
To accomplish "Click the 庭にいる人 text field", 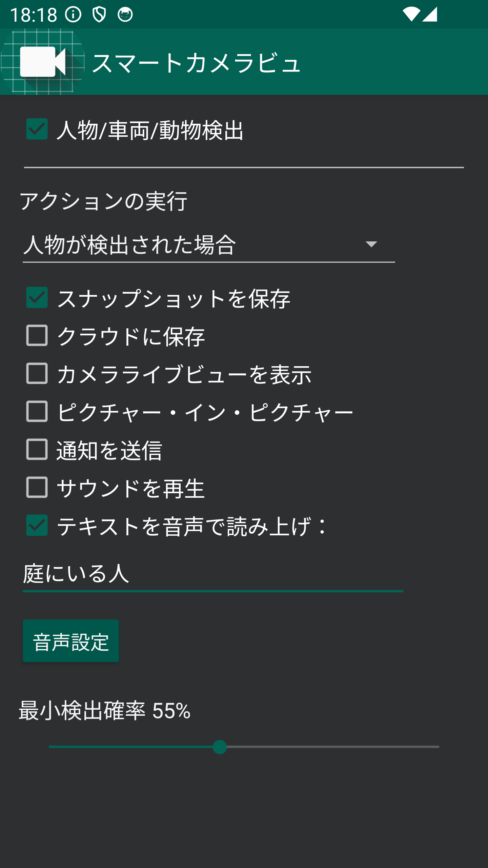I will [x=213, y=574].
